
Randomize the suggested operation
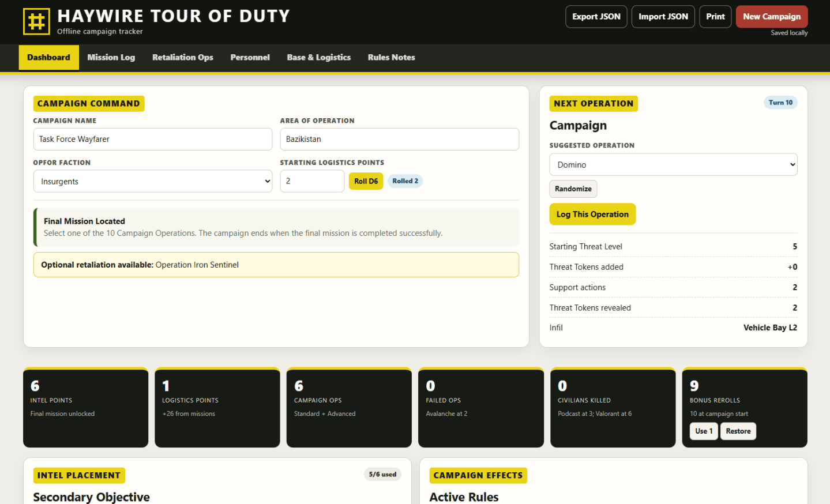pyautogui.click(x=573, y=189)
